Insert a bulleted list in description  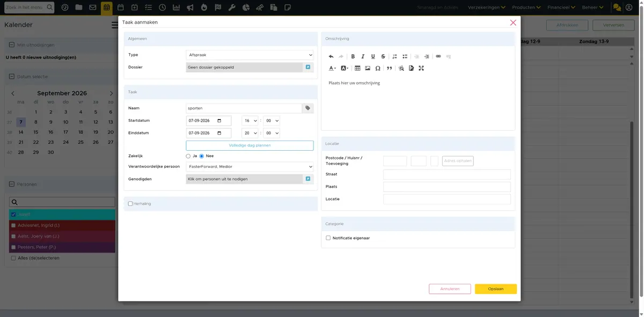point(405,56)
